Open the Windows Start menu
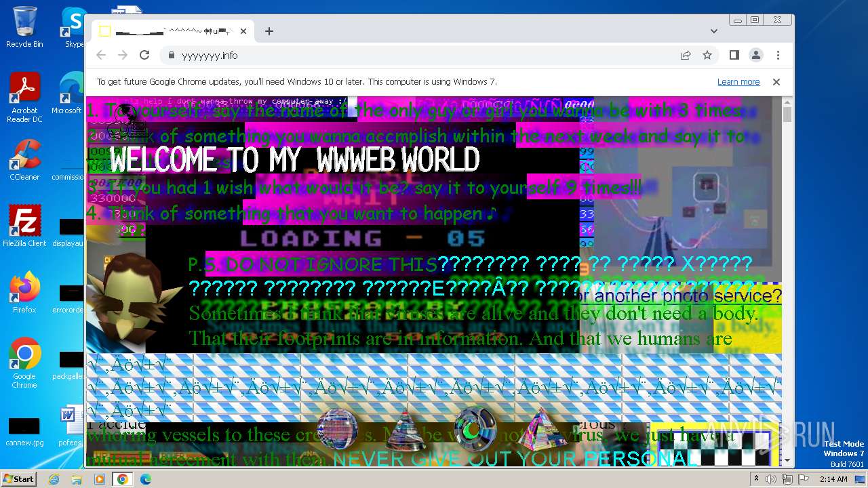Image resolution: width=868 pixels, height=488 pixels. [18, 479]
